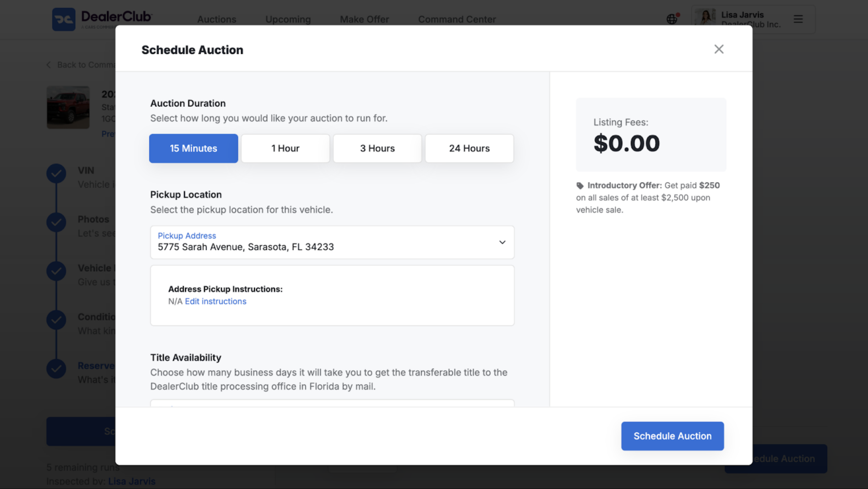Pick the 3 Hours auction duration
Image resolution: width=868 pixels, height=489 pixels.
[x=377, y=148]
